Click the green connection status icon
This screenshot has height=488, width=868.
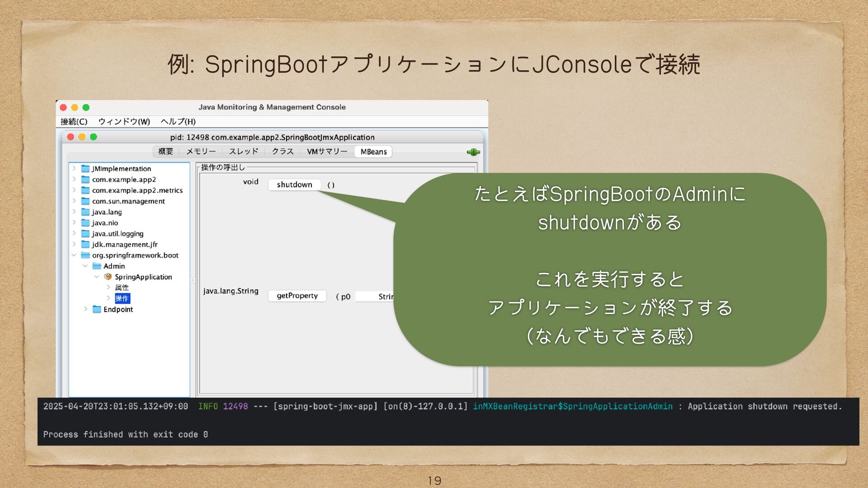coord(473,152)
